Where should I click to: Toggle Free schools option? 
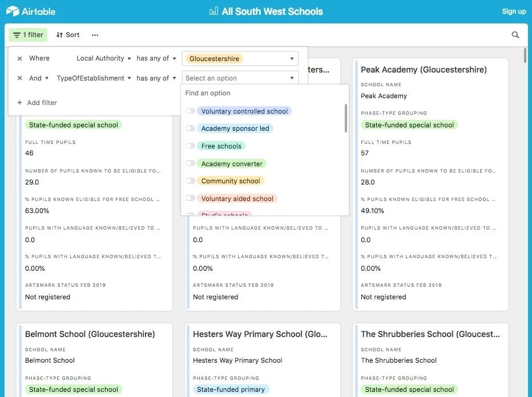[190, 146]
